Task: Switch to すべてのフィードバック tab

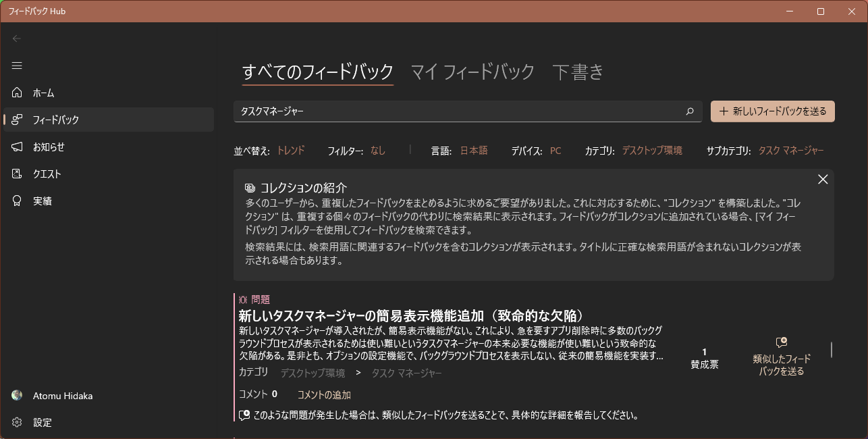Action: coord(318,72)
